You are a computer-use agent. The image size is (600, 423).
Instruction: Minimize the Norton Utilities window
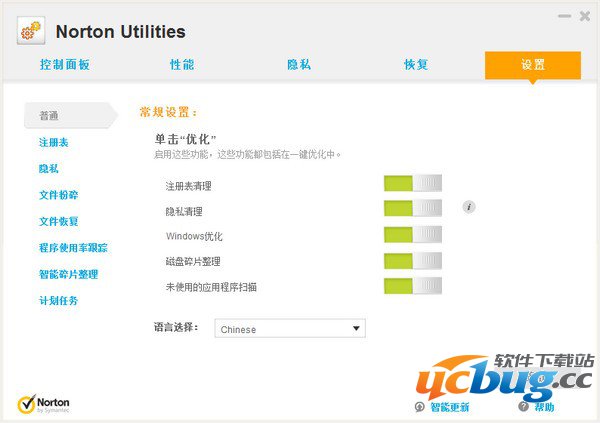(565, 15)
